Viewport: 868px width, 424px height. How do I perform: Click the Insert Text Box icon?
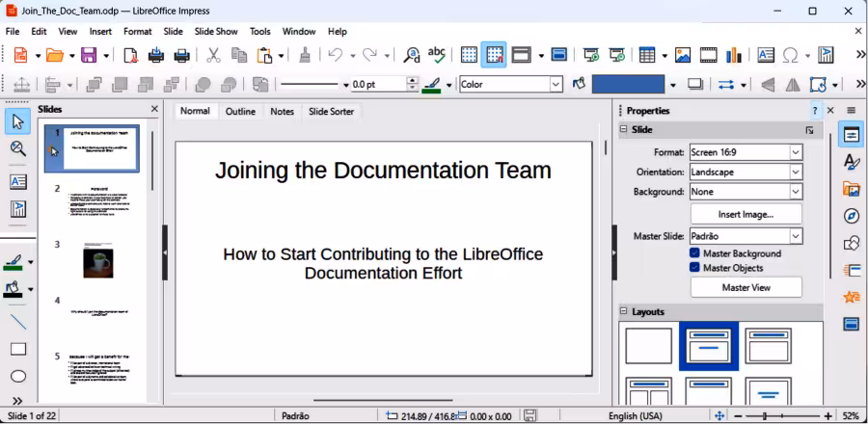tap(766, 55)
